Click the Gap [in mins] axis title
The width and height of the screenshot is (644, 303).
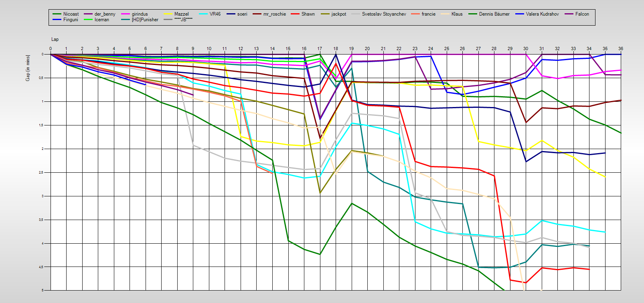[x=28, y=68]
